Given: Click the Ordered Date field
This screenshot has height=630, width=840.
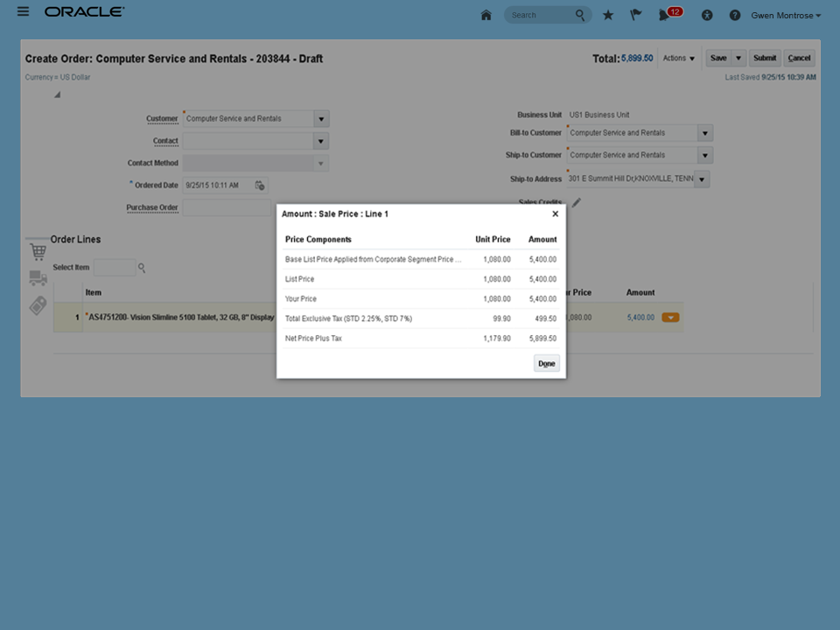Looking at the screenshot, I should (x=218, y=185).
